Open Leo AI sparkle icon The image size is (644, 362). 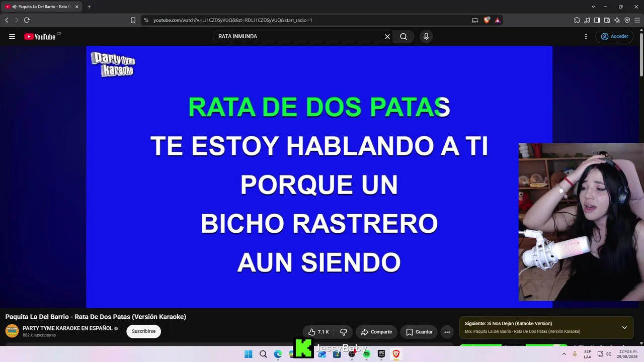pyautogui.click(x=617, y=20)
